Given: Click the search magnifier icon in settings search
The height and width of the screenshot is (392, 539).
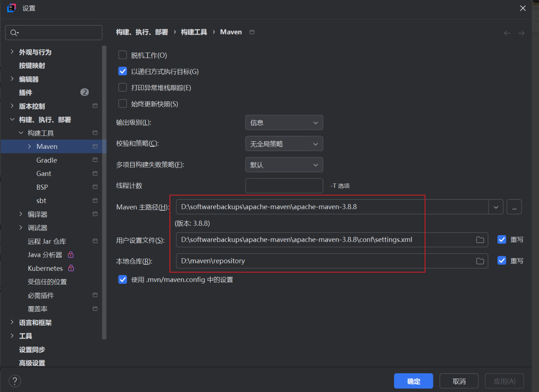Looking at the screenshot, I should 14,33.
